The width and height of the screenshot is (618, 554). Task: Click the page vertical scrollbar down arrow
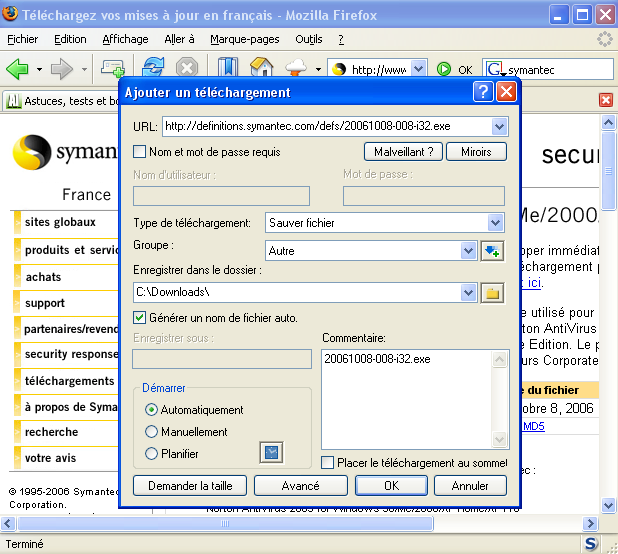[608, 504]
